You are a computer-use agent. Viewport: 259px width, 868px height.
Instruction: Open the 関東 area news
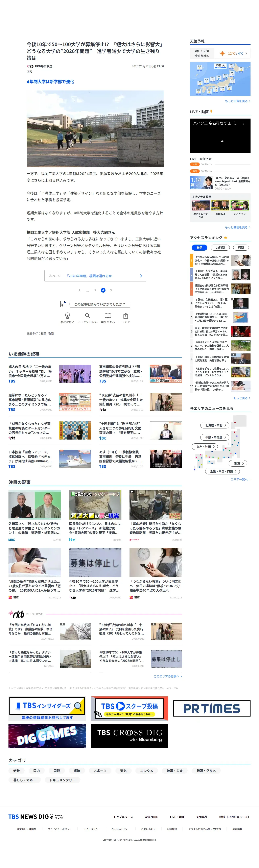click(x=238, y=463)
